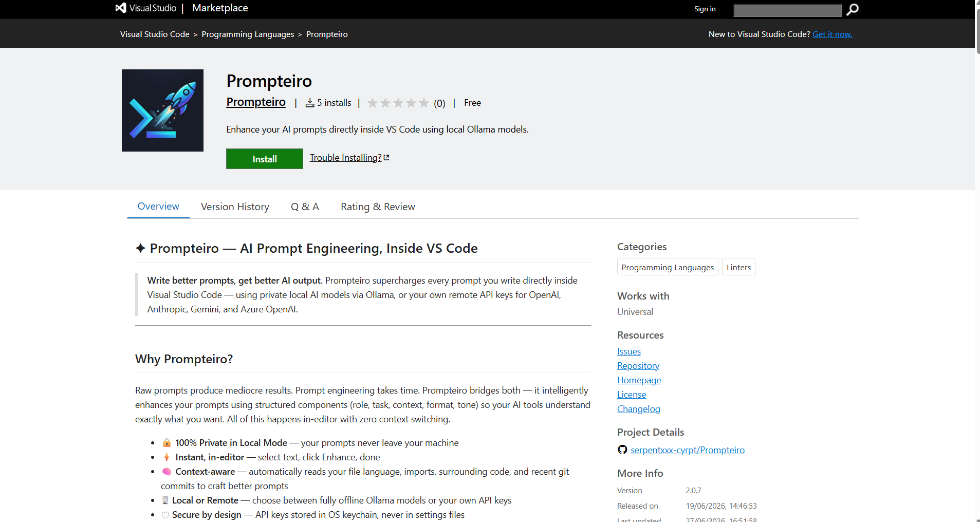This screenshot has height=522, width=980.
Task: Click Sign in
Action: click(705, 9)
